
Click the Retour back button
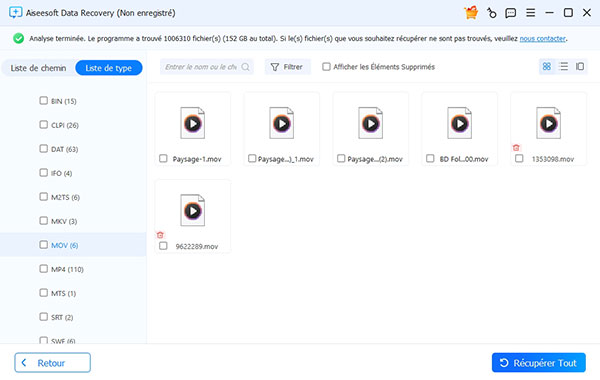(x=52, y=363)
